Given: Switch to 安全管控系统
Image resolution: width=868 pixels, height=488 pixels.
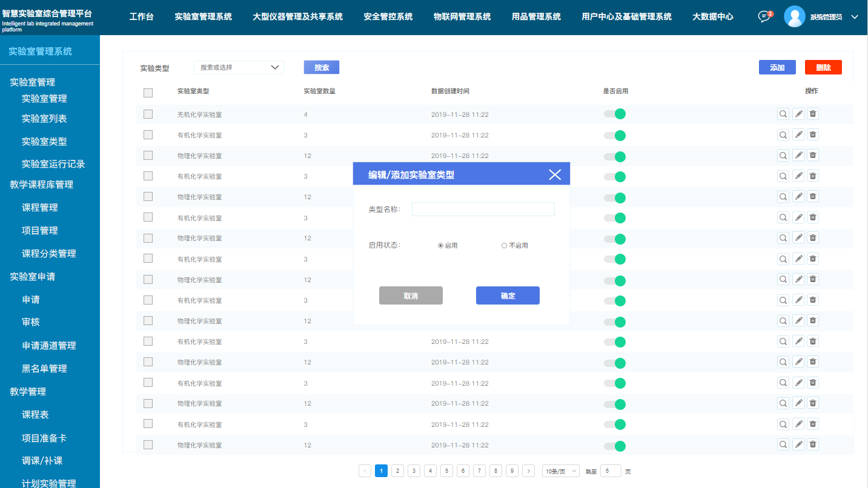Looking at the screenshot, I should coord(388,17).
